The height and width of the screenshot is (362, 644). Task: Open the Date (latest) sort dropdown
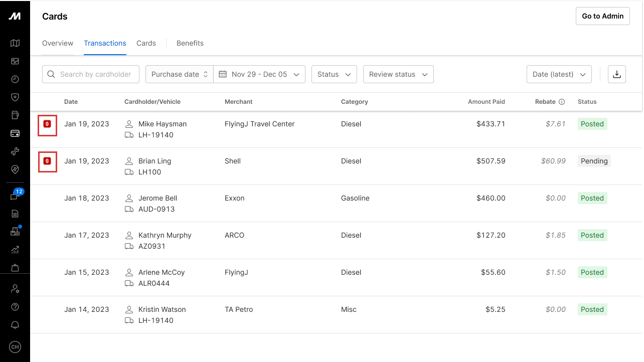[559, 74]
